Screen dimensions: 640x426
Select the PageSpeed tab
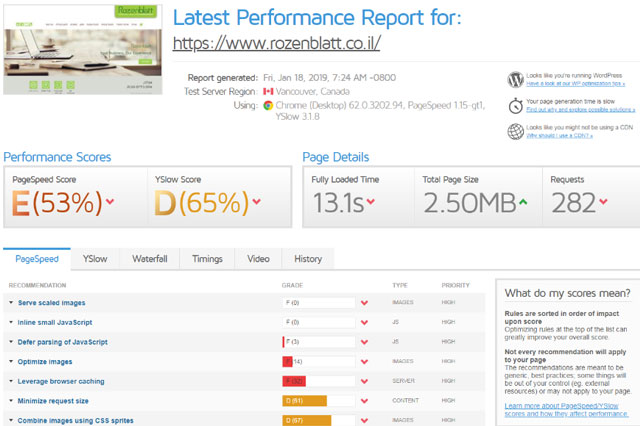click(37, 259)
